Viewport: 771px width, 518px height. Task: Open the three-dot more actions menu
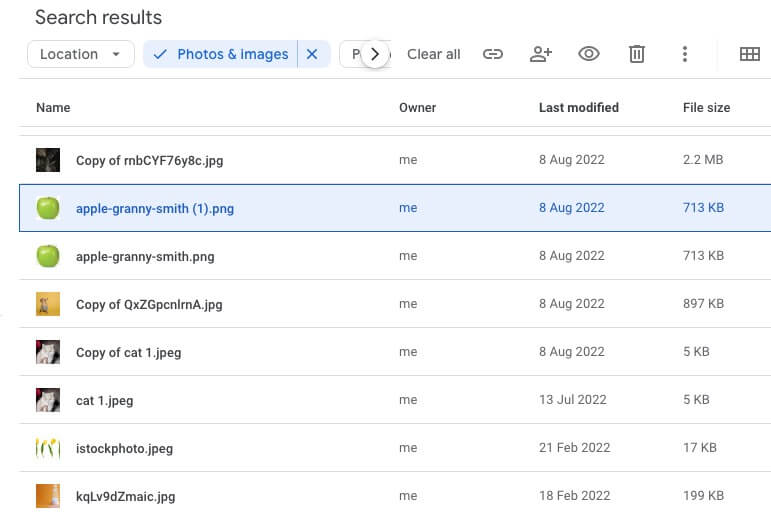click(x=685, y=54)
